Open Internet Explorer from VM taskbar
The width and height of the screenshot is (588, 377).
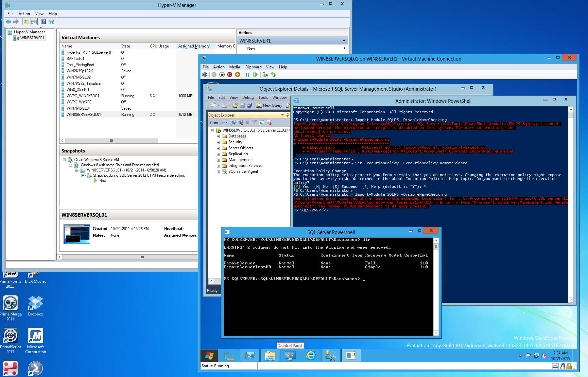tap(310, 355)
